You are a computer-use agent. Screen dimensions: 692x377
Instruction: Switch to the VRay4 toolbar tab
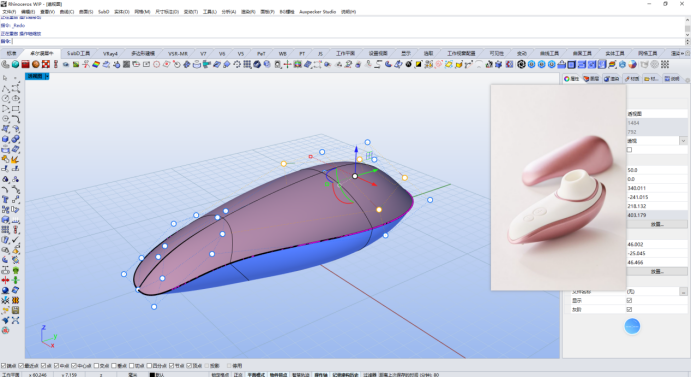pos(110,53)
